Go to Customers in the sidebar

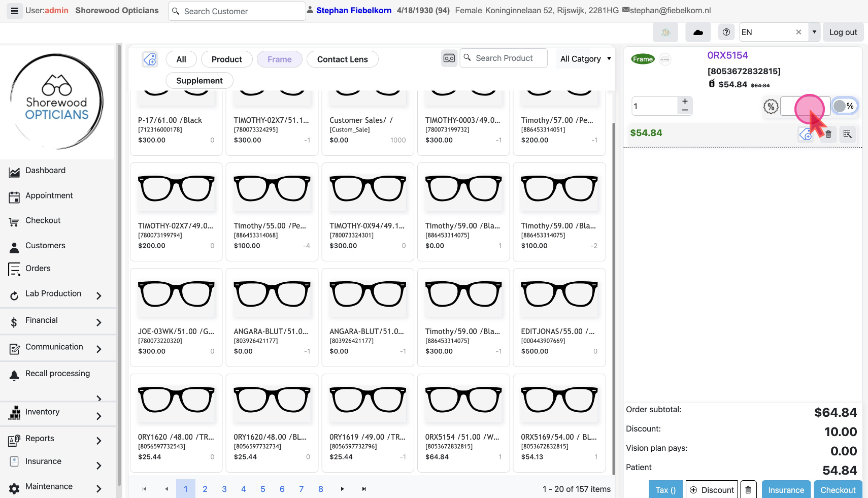pyautogui.click(x=45, y=246)
